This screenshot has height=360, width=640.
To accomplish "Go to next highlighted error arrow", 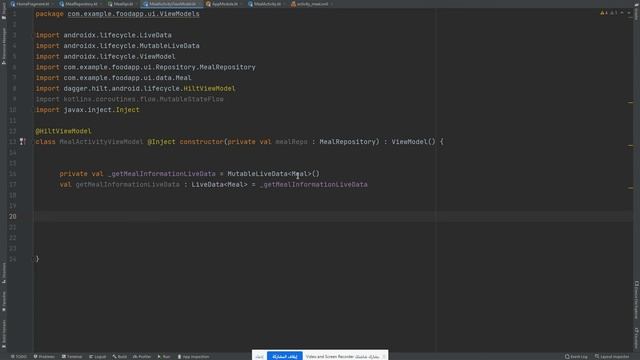I will click(629, 13).
